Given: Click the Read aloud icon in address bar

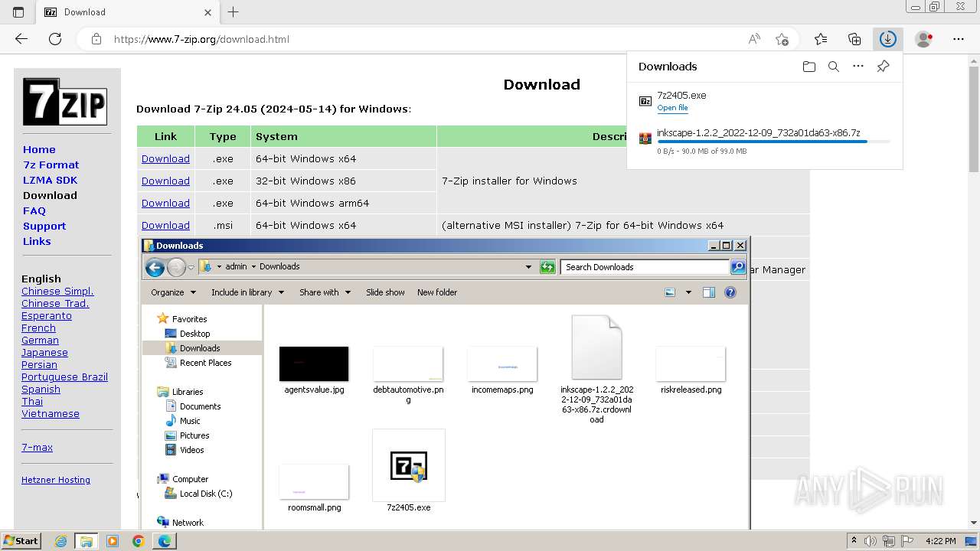Looking at the screenshot, I should coord(754,39).
